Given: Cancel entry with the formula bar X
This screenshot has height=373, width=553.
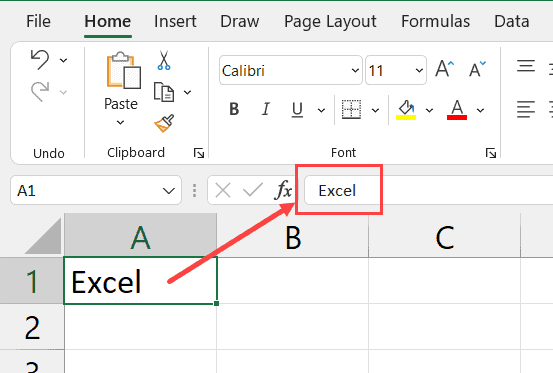Looking at the screenshot, I should (x=223, y=191).
